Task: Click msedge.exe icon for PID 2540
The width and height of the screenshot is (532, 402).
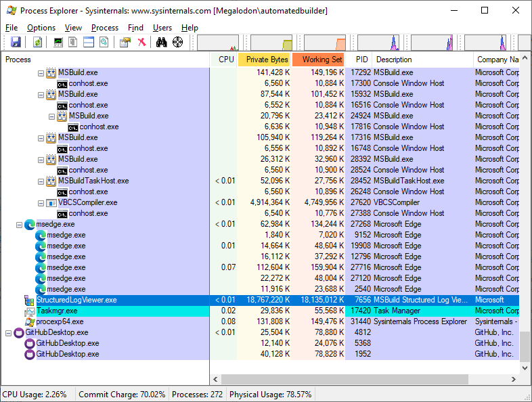Action: tap(41, 290)
